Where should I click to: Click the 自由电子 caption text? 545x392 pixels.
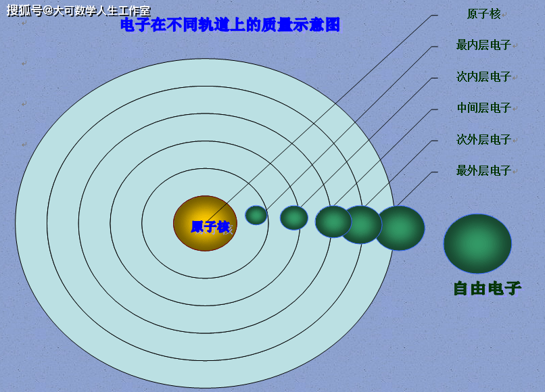click(487, 289)
